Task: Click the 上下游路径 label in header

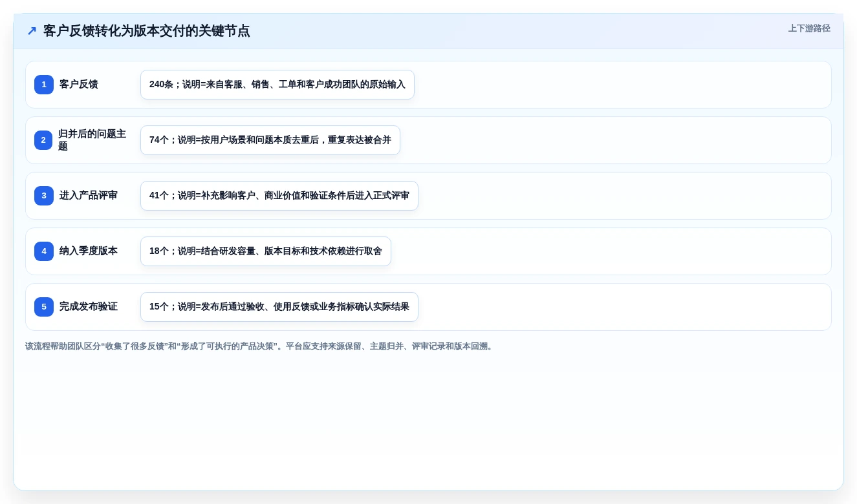Action: point(809,28)
